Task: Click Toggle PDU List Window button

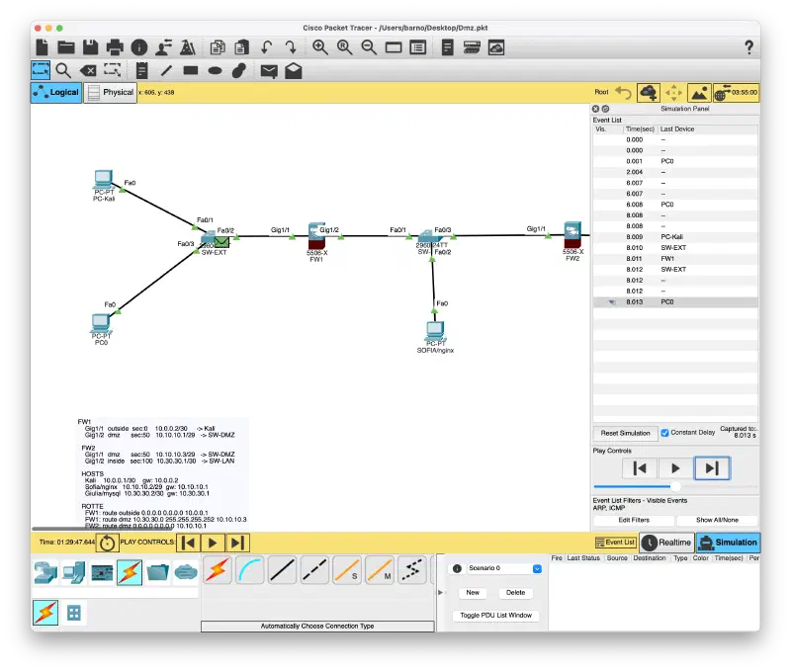Action: [x=496, y=616]
